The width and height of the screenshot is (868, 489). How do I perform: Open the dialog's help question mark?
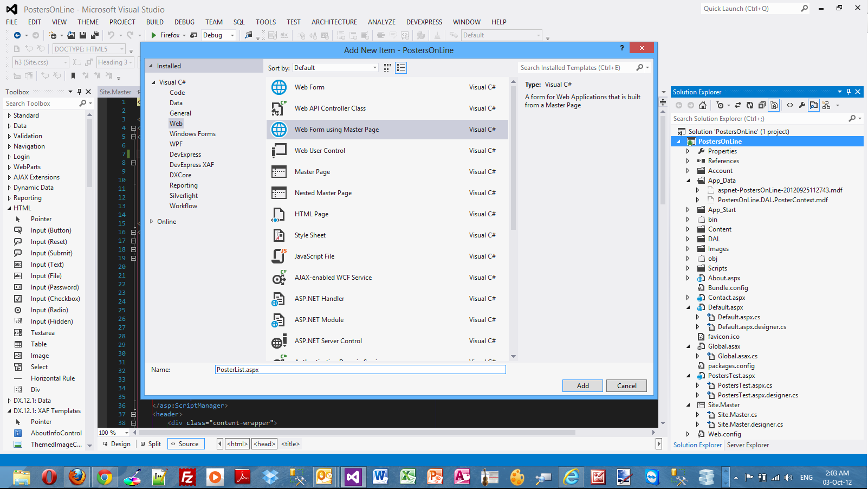(622, 48)
